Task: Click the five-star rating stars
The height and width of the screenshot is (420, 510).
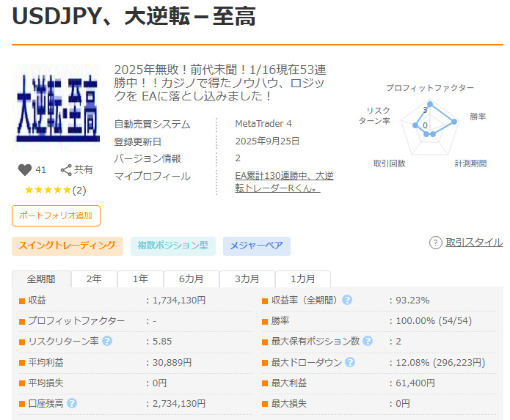Action: pos(48,190)
